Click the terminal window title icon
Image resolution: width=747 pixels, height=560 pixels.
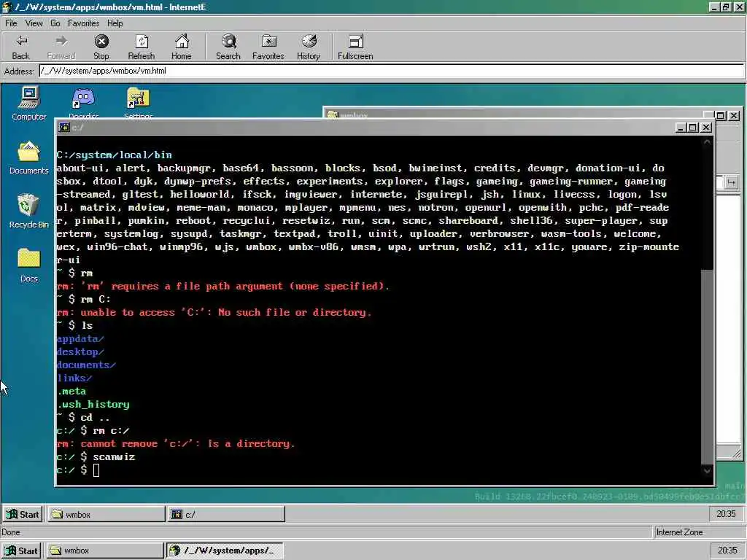(64, 127)
